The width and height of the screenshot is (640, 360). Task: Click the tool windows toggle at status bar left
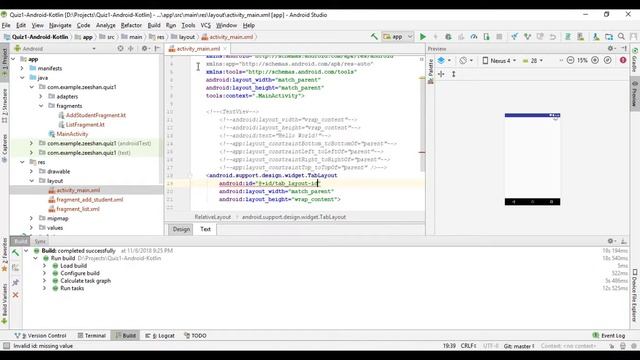tap(6, 346)
